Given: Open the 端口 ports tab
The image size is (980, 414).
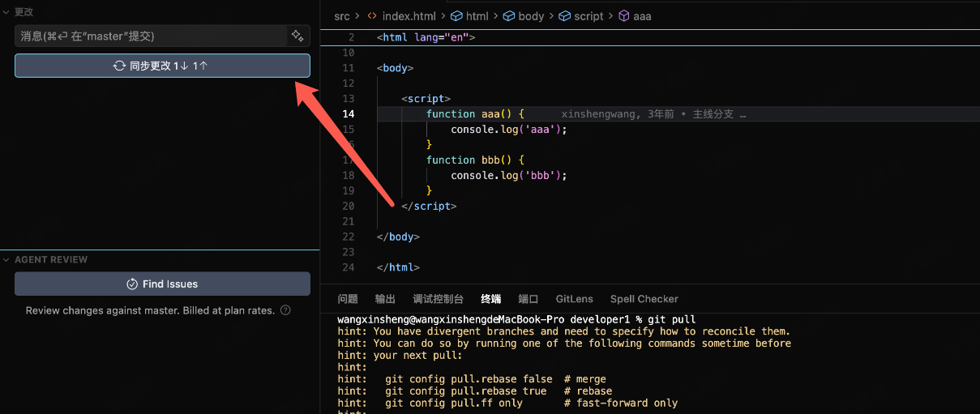Looking at the screenshot, I should [529, 299].
